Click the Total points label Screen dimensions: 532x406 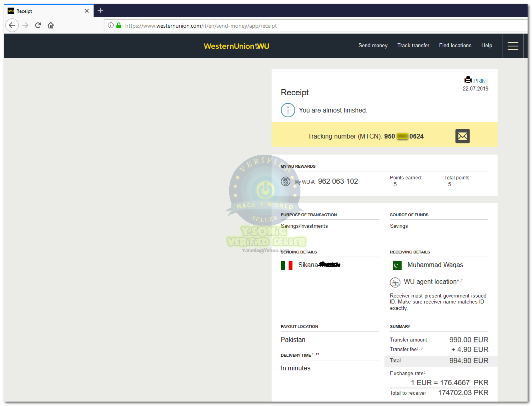(x=457, y=178)
